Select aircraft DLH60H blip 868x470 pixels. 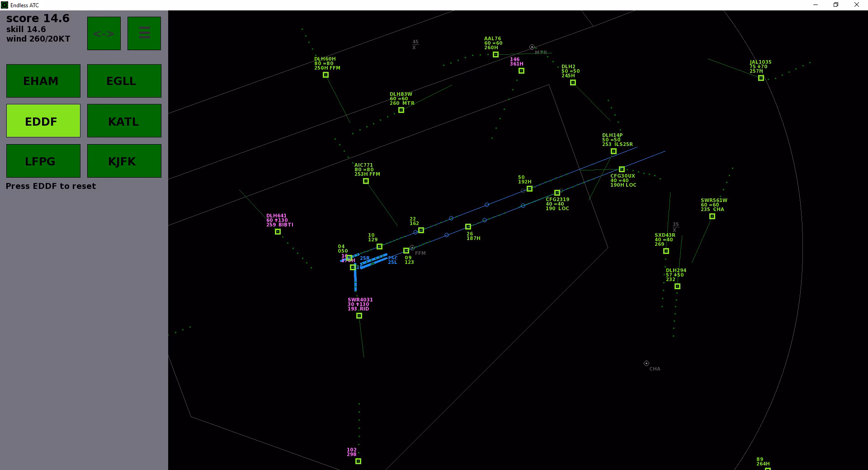point(325,75)
